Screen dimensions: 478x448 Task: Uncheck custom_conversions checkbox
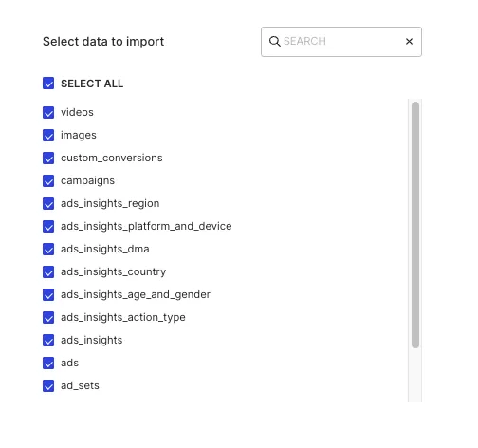[x=48, y=158]
